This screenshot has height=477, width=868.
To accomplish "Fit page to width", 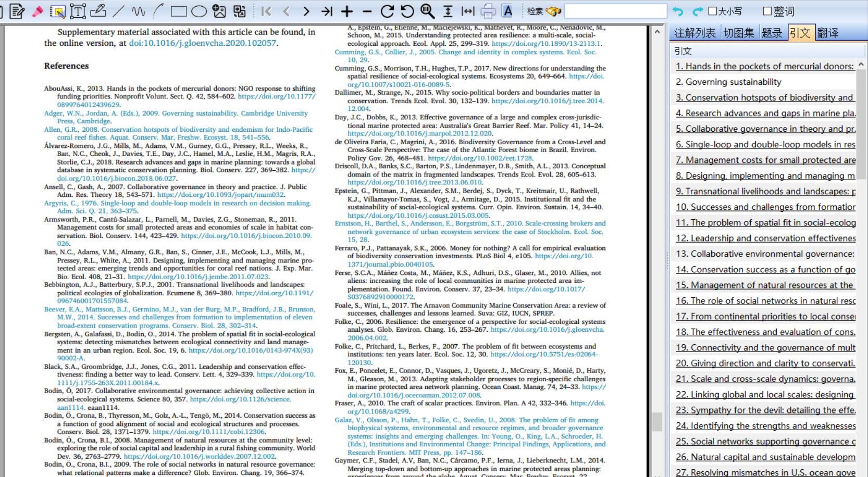I will 468,11.
